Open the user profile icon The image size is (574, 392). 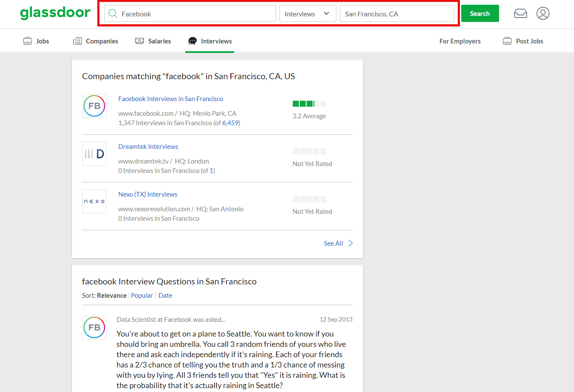(x=543, y=13)
